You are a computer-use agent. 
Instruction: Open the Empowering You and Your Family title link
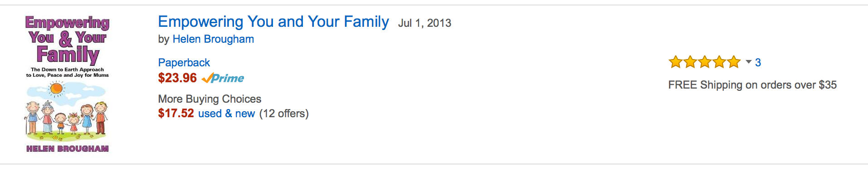pyautogui.click(x=273, y=22)
